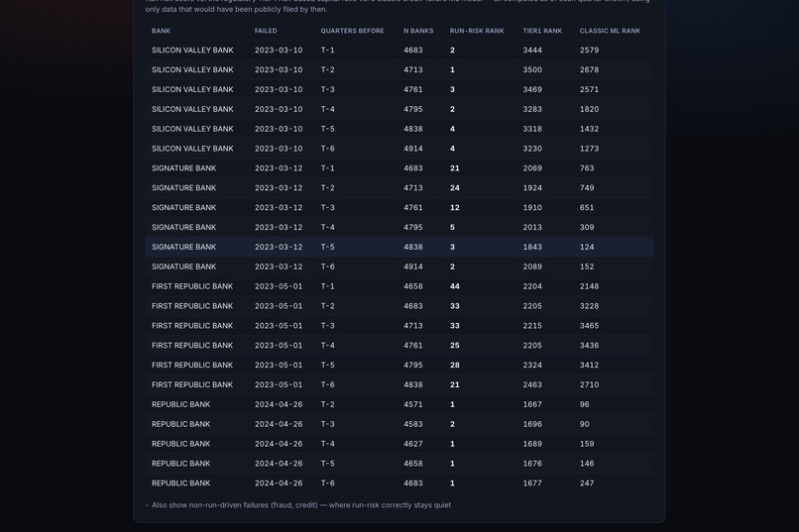Click the RUN-RISK RANK column header
The image size is (799, 532).
tap(477, 31)
